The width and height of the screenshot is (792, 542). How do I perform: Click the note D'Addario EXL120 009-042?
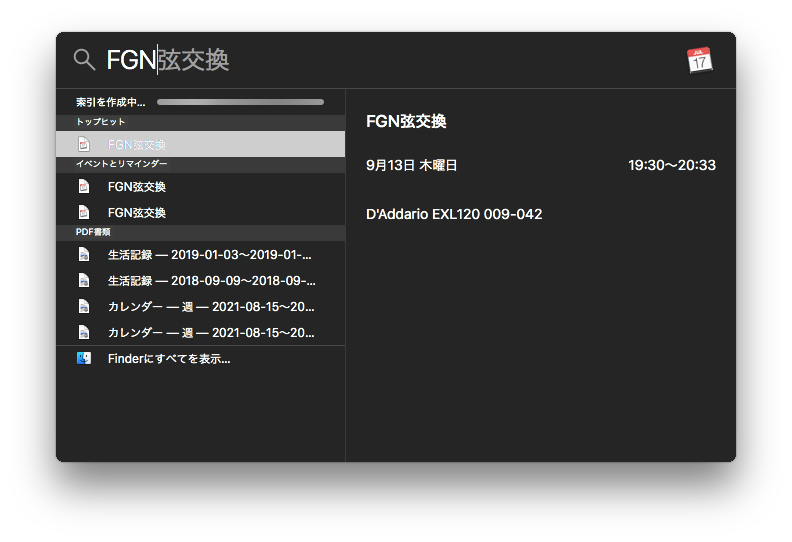click(454, 214)
